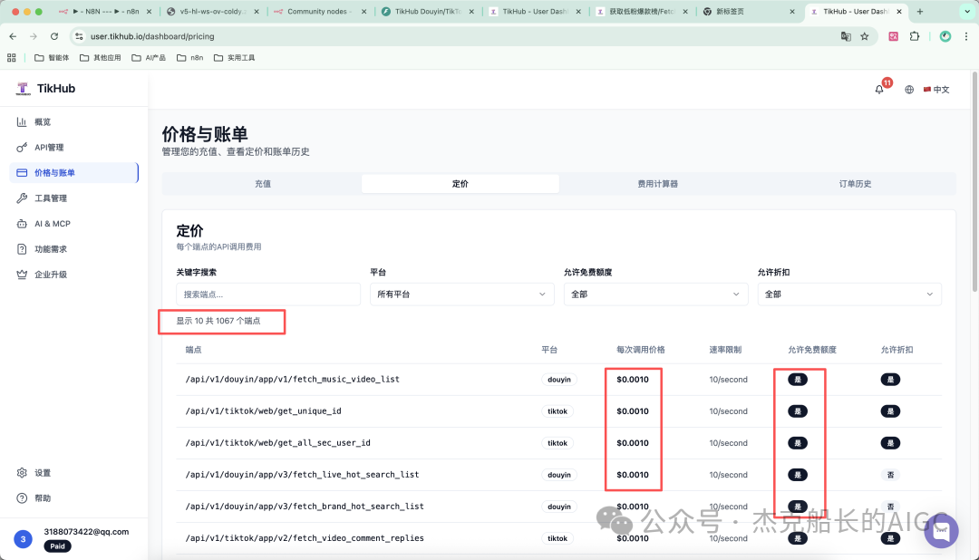This screenshot has width=979, height=560.
Task: Reload the page
Action: tap(54, 36)
